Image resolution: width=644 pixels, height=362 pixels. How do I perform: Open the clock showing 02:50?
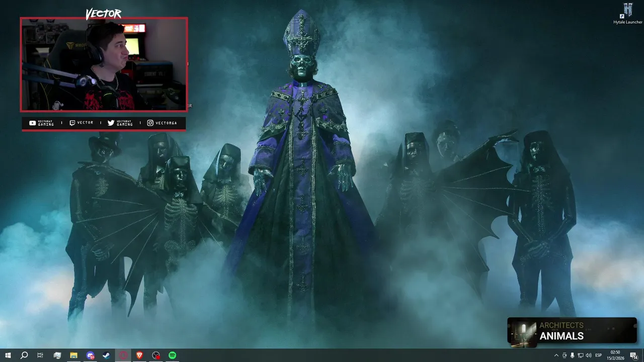click(x=615, y=355)
